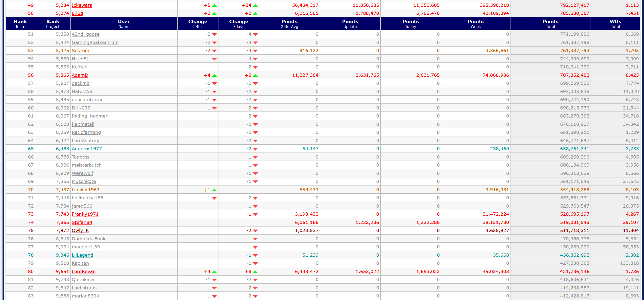Click red down arrow in 42nd_goose 24hr change
This screenshot has width=644, height=300.
click(x=214, y=34)
